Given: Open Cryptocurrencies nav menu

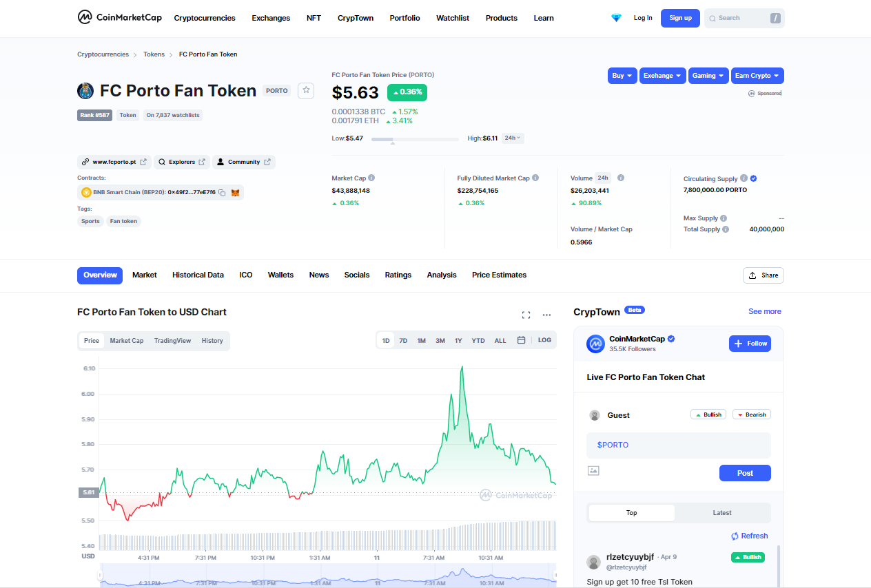Looking at the screenshot, I should tap(205, 18).
